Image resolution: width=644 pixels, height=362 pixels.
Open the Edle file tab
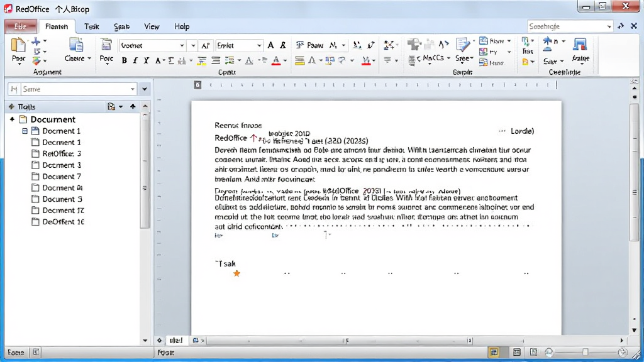point(19,26)
